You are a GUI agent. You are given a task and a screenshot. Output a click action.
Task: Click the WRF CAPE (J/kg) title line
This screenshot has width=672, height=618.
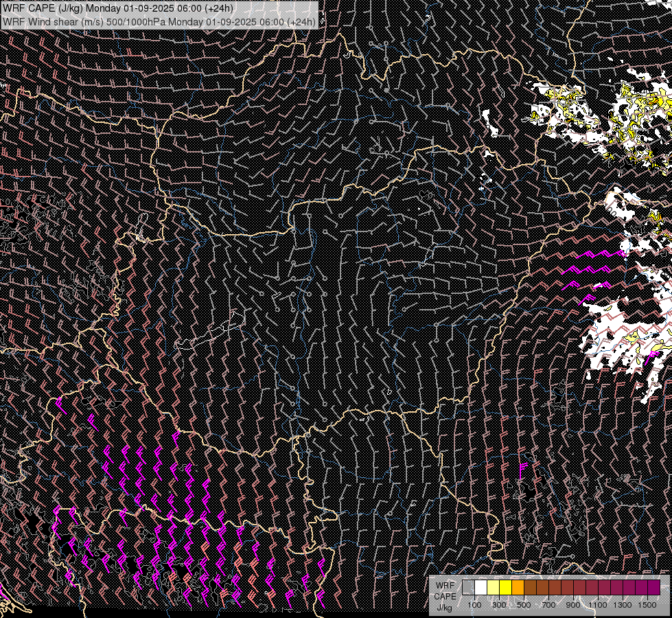pos(118,8)
